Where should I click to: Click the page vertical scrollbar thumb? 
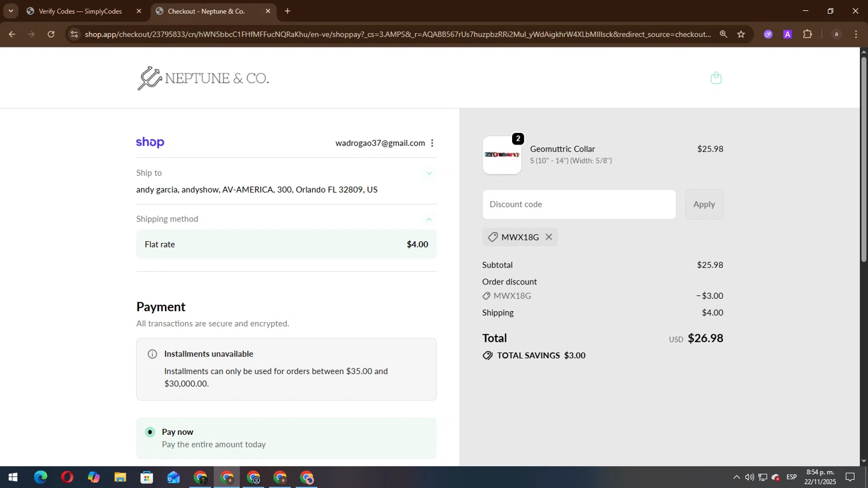point(864,159)
